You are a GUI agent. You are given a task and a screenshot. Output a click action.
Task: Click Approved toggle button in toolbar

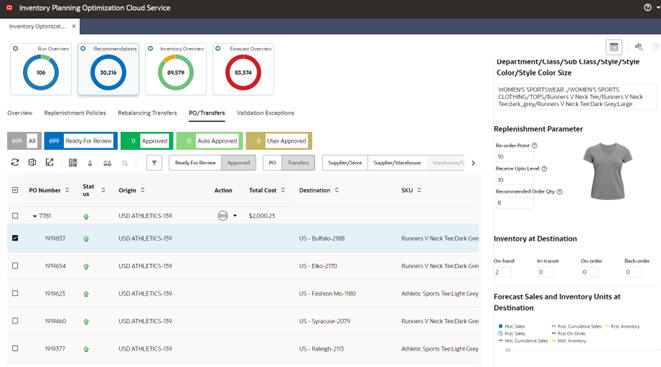[239, 163]
